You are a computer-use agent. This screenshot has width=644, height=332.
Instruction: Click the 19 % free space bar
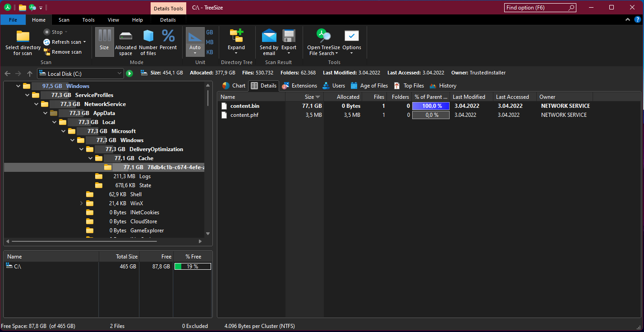pos(193,267)
